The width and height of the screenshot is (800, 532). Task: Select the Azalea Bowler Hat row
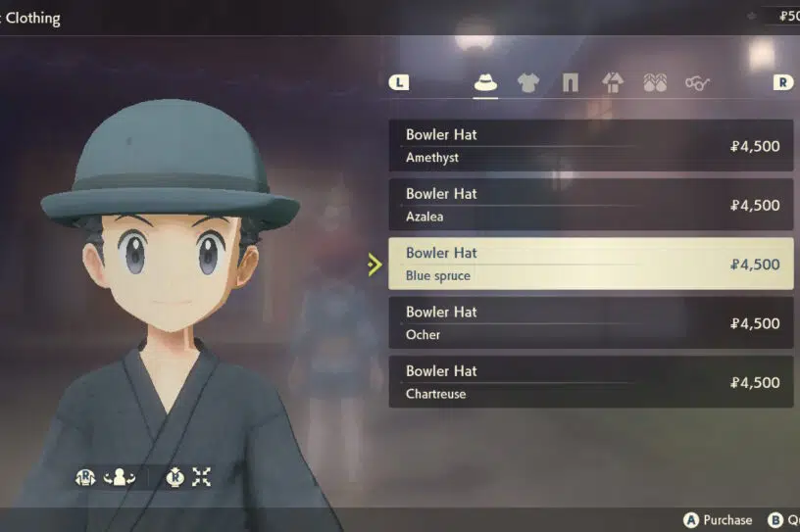pos(591,205)
